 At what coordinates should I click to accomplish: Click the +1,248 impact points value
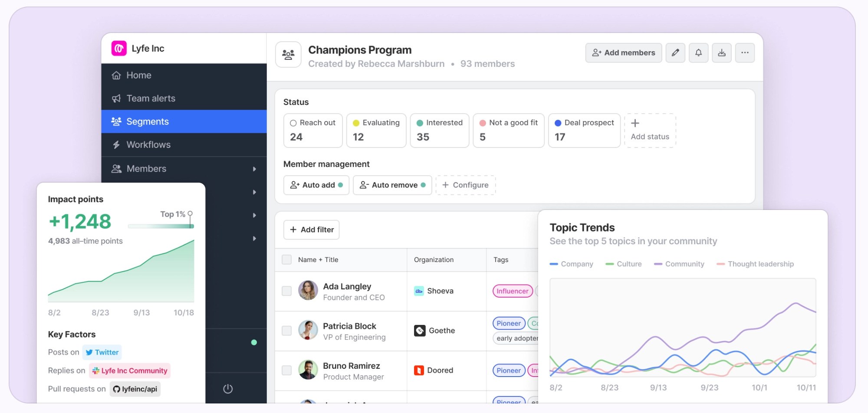click(80, 222)
